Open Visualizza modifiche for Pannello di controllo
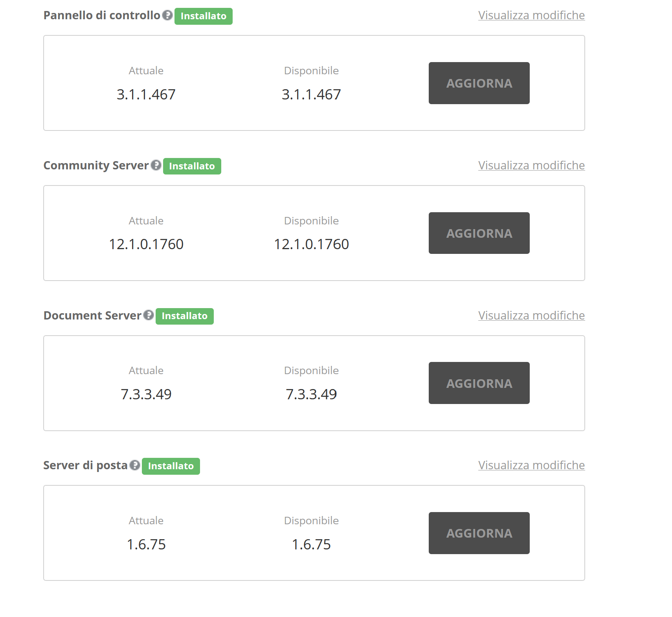The height and width of the screenshot is (617, 672). 531,15
